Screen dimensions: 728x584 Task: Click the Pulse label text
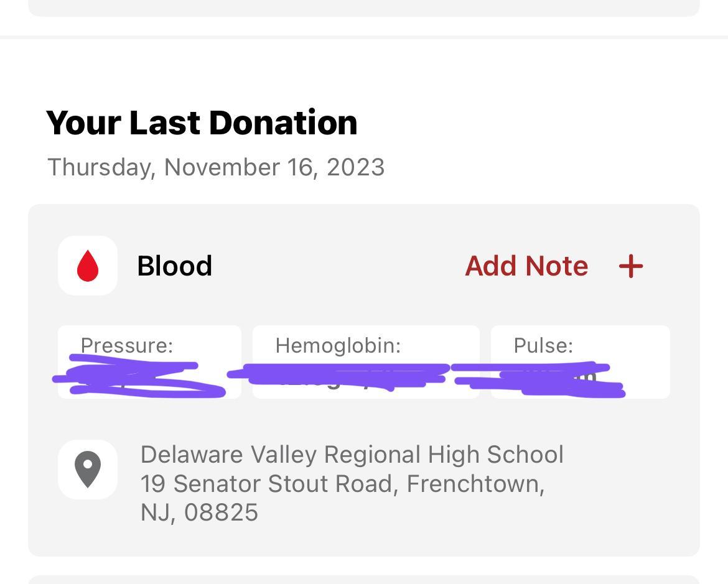point(543,345)
